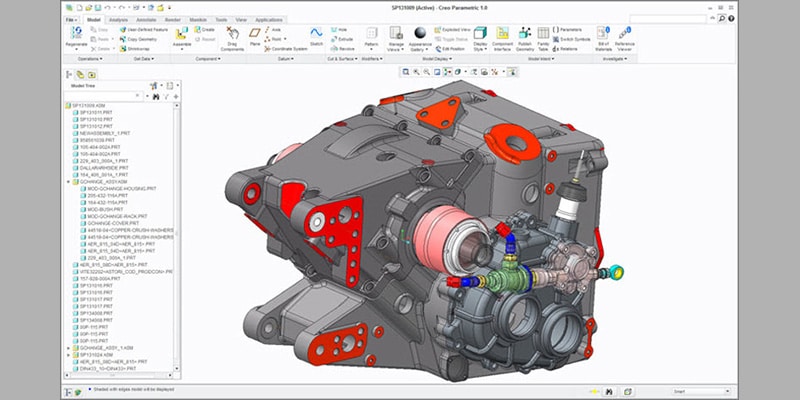Open the File menu
Viewport: 800px width, 400px height.
coord(71,19)
